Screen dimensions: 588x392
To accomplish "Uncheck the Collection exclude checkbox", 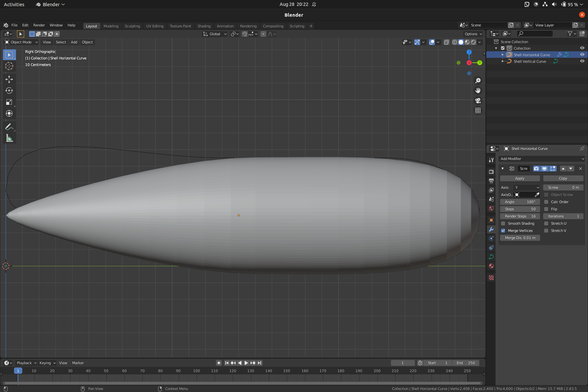I will pos(503,48).
